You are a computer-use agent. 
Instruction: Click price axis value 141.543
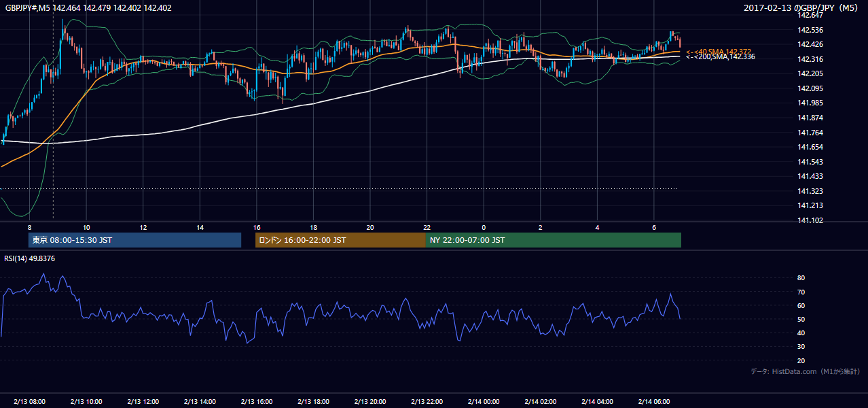tap(810, 162)
